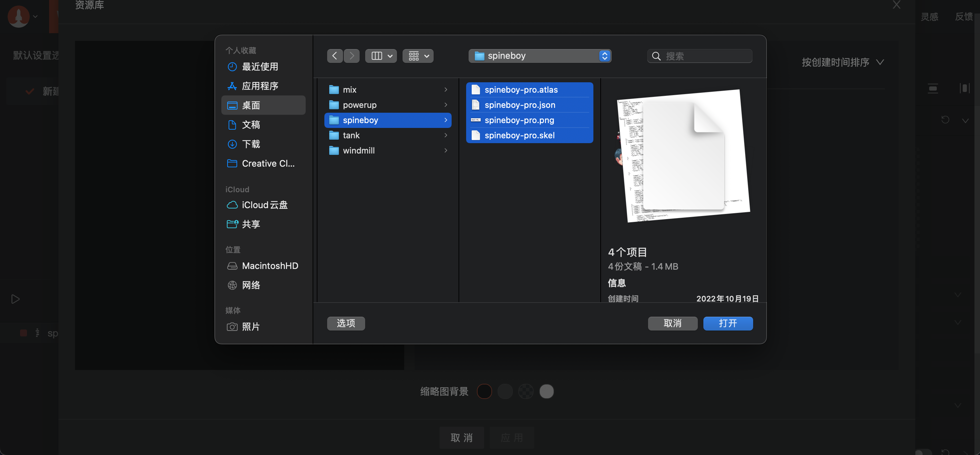Select the checkered transparent background option
980x455 pixels.
pyautogui.click(x=526, y=391)
